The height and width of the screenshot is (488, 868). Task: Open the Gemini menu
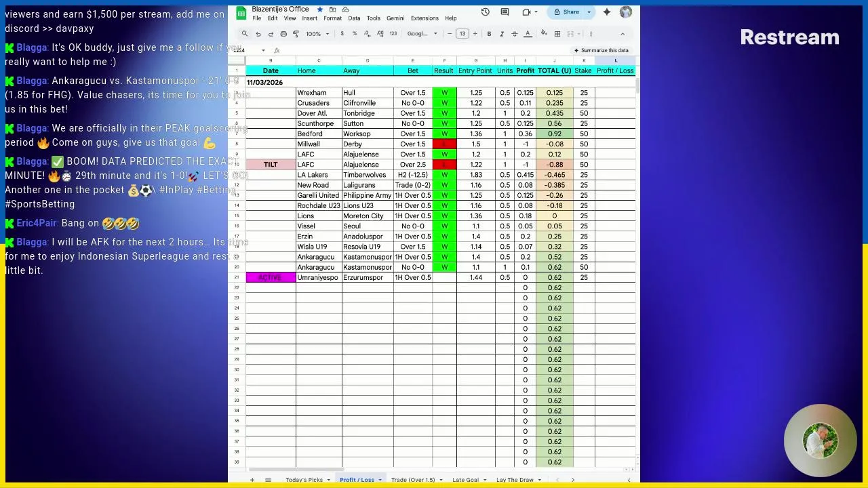point(395,18)
